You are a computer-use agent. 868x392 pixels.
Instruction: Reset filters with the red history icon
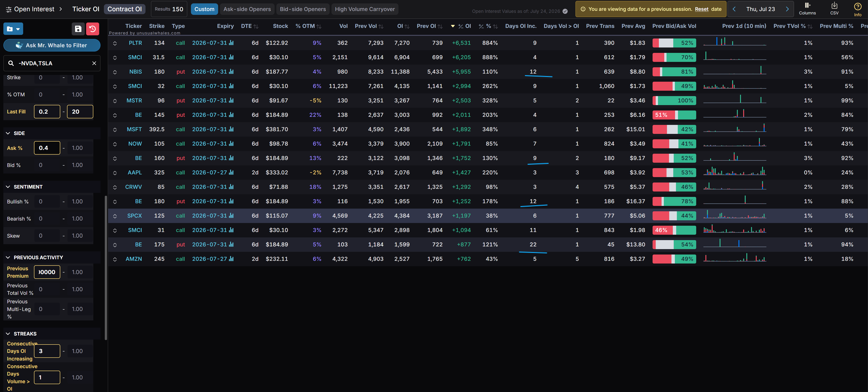click(93, 29)
